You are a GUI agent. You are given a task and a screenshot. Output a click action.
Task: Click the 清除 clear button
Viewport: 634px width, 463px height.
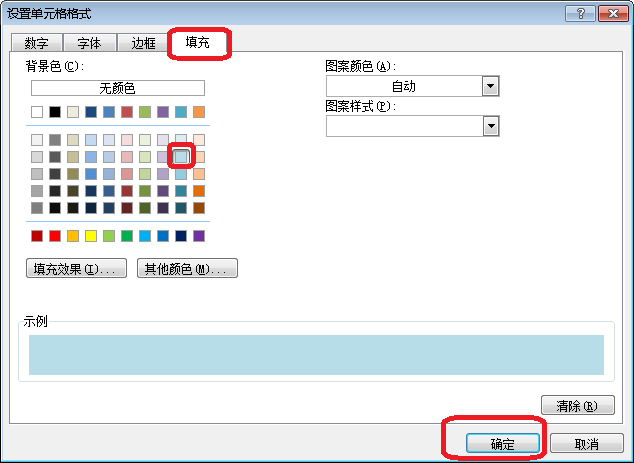point(578,405)
